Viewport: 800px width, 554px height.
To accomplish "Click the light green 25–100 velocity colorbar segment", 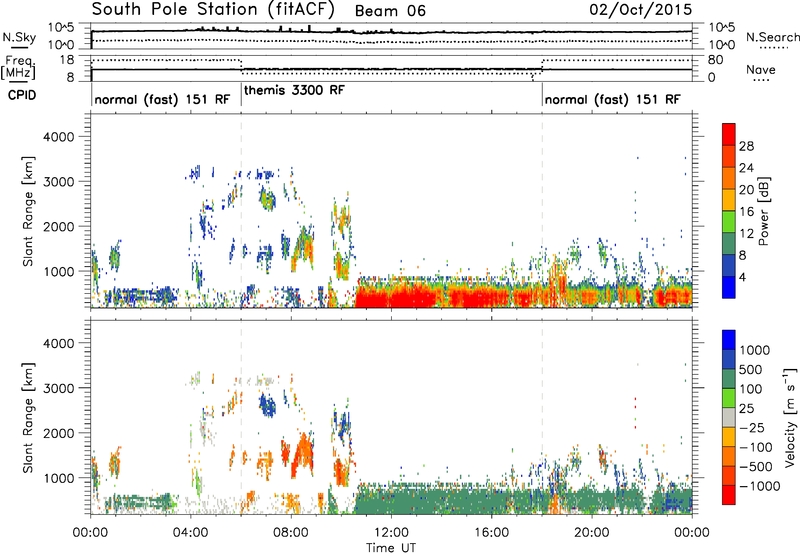I will coord(729,398).
